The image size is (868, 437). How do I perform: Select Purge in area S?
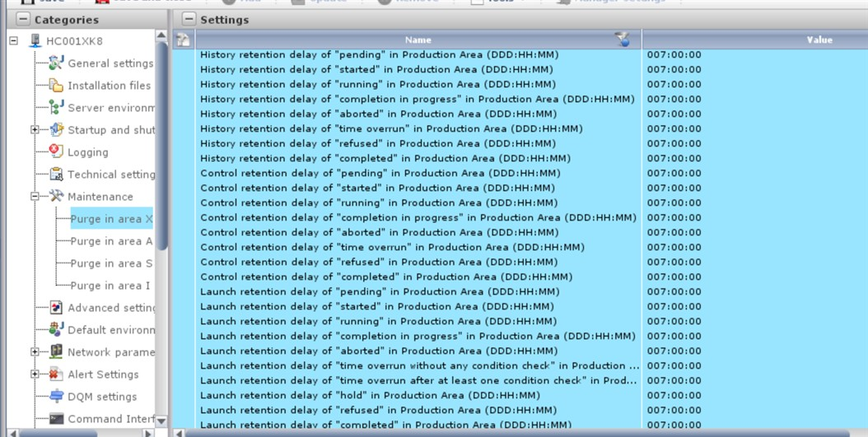click(x=111, y=263)
